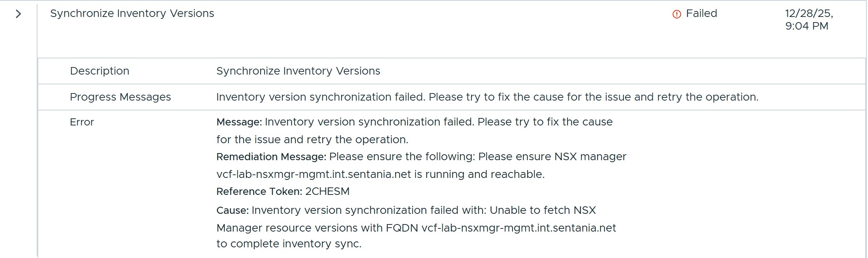Screen dimensions: 868x258
Task: Click the Progress Messages row label
Action: tap(120, 97)
